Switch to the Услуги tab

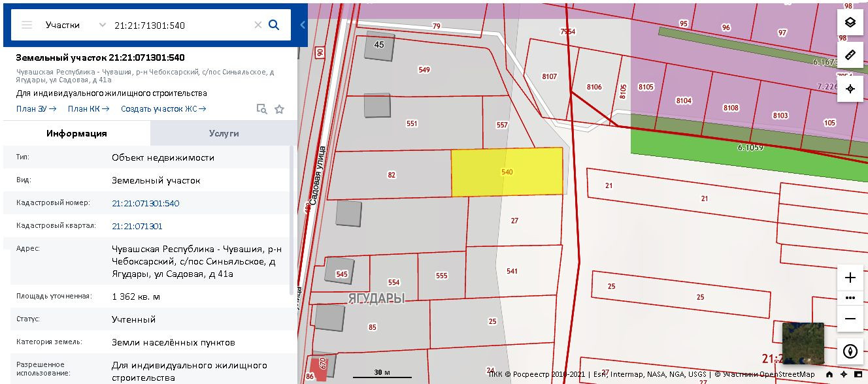click(224, 133)
